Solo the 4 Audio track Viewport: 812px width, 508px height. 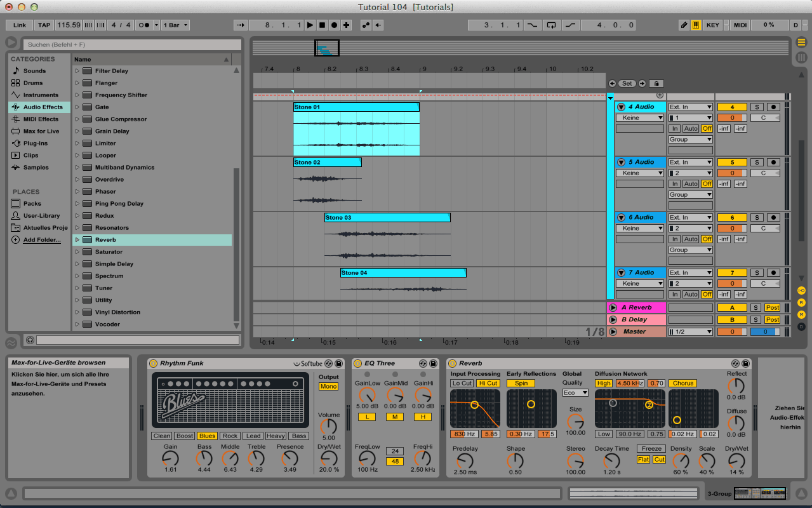[755, 107]
